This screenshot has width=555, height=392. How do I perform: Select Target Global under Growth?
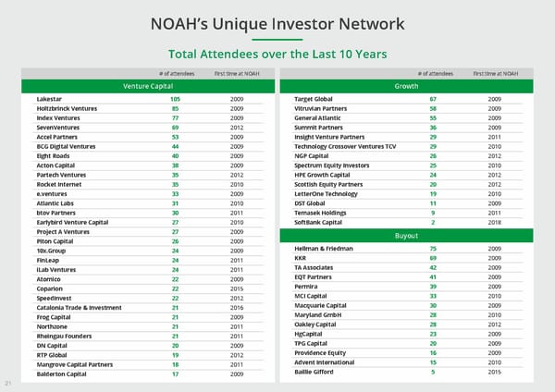(314, 99)
